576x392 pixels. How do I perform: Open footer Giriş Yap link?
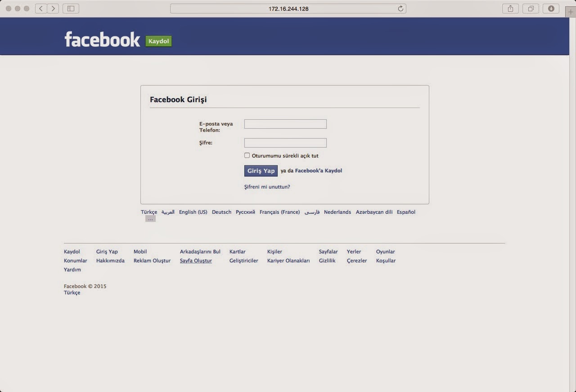click(x=107, y=252)
